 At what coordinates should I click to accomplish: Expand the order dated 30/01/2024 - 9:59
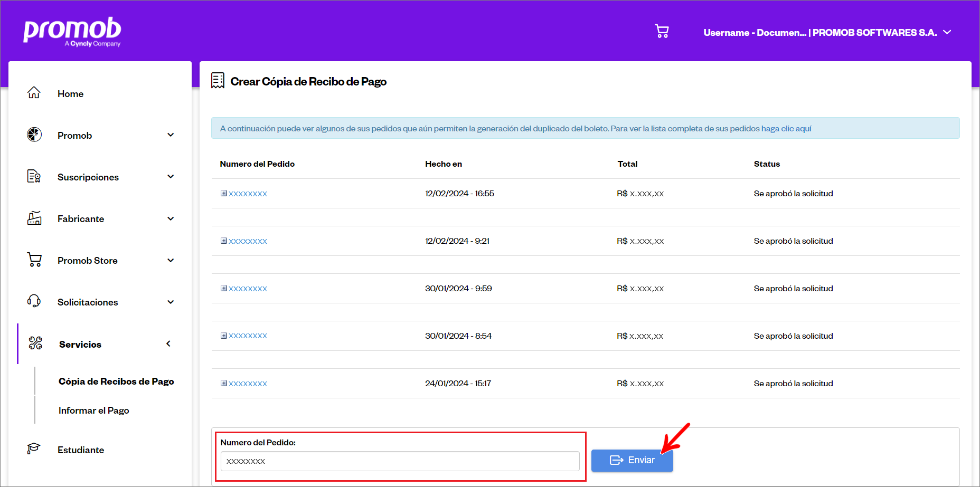224,289
